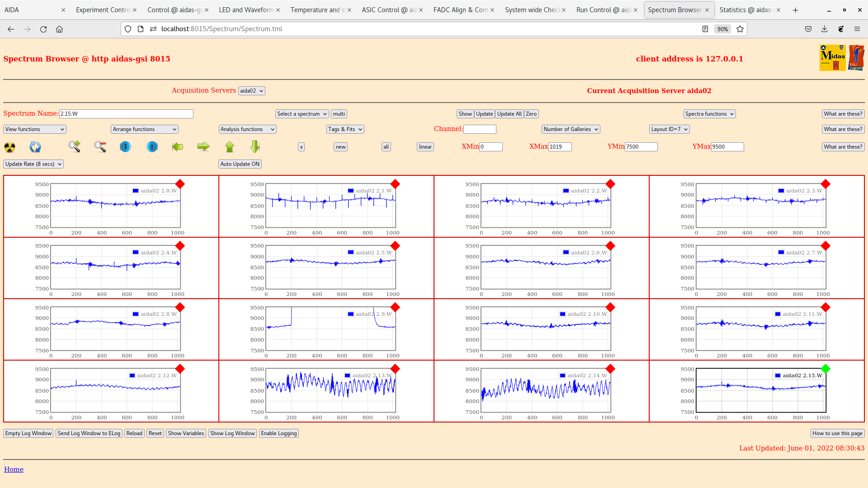868x488 pixels.
Task: Follow the Home link at bottom
Action: point(14,469)
